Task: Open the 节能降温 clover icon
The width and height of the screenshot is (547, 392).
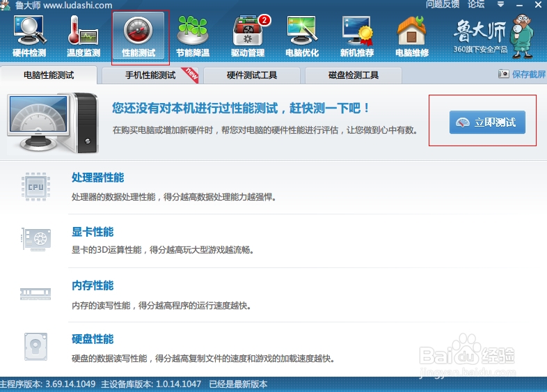Action: click(x=193, y=37)
